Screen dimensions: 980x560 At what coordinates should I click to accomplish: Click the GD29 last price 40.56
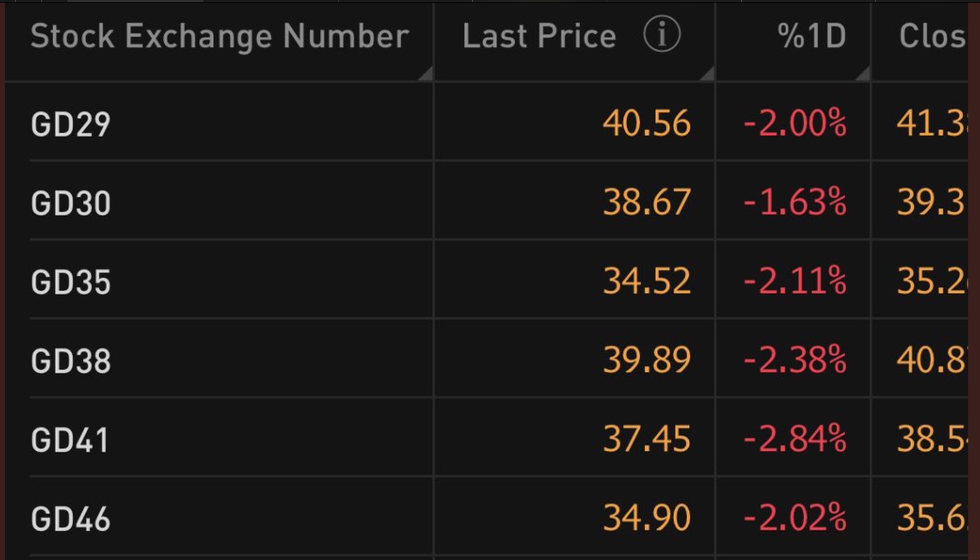click(647, 123)
